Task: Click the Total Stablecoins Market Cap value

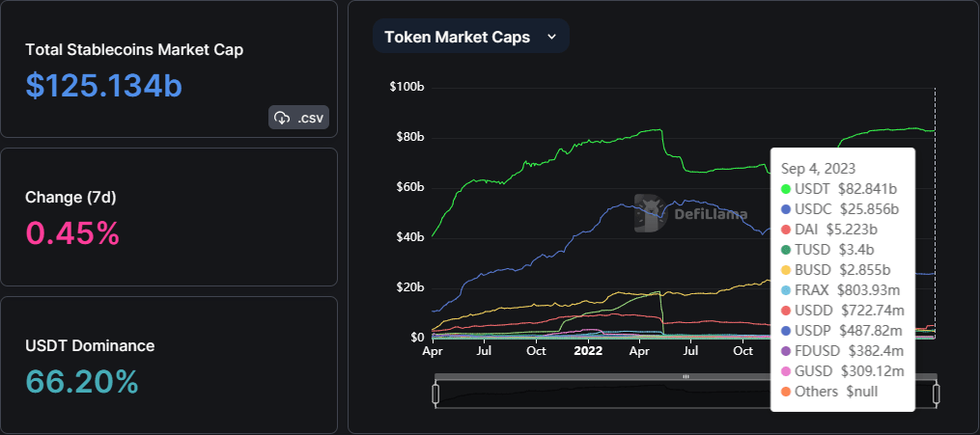Action: (104, 85)
